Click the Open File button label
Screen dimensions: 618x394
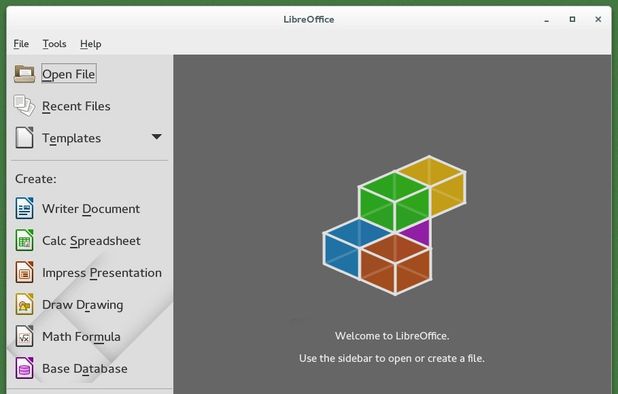pos(69,74)
